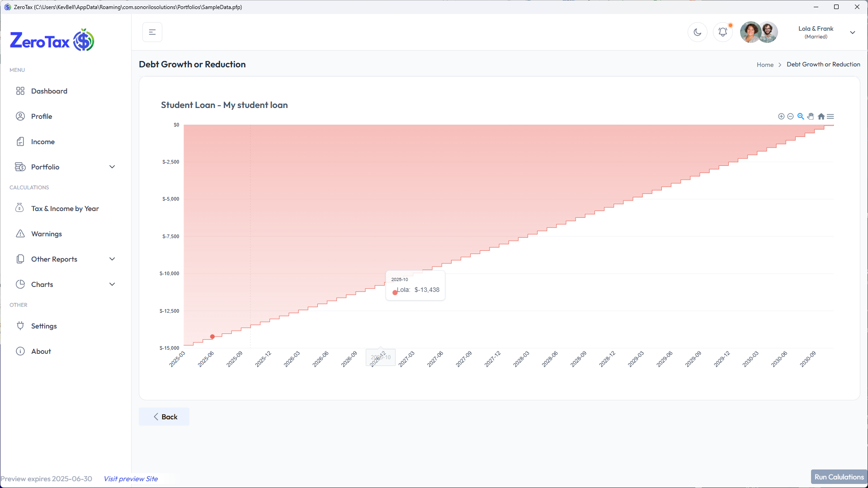
Task: Expand the Charts section
Action: (112, 284)
